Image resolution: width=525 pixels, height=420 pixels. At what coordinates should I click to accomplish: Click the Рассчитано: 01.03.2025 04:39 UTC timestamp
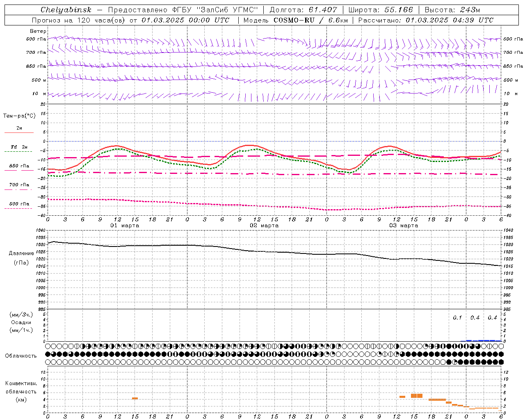(x=426, y=20)
